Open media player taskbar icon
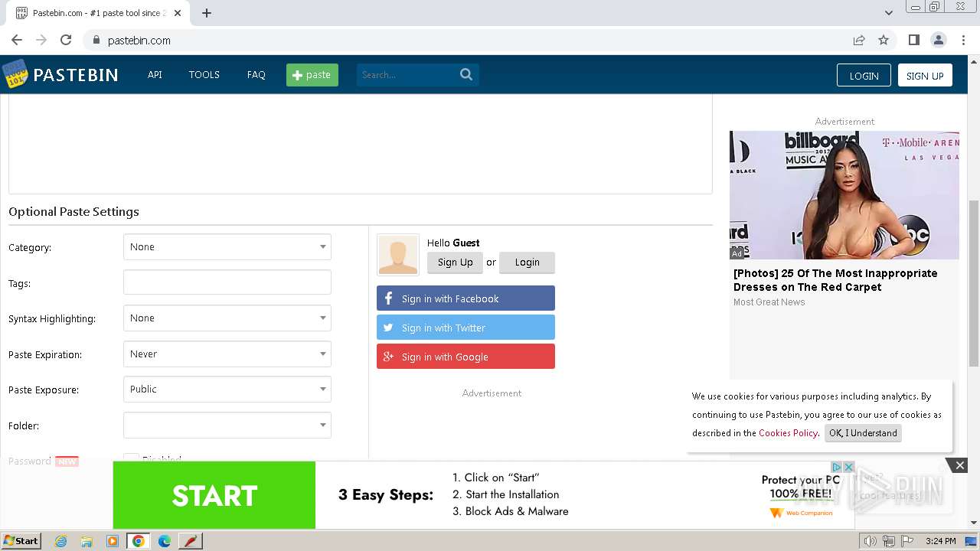This screenshot has width=980, height=551. point(113,541)
